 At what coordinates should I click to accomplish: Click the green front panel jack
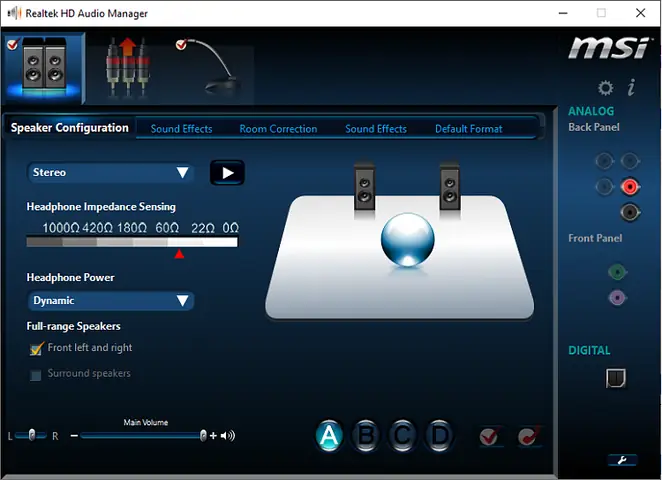[617, 272]
